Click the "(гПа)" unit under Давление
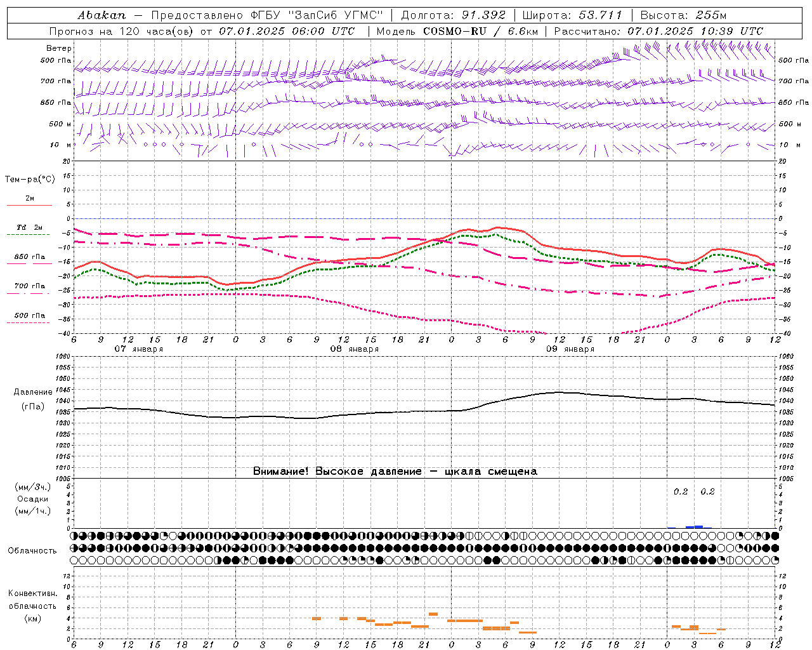812x650 pixels. (x=33, y=407)
